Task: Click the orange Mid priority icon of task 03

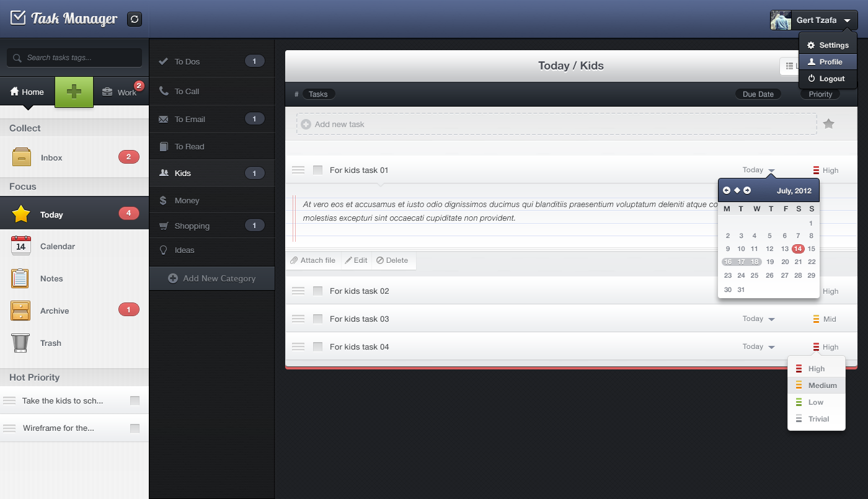Action: [816, 319]
